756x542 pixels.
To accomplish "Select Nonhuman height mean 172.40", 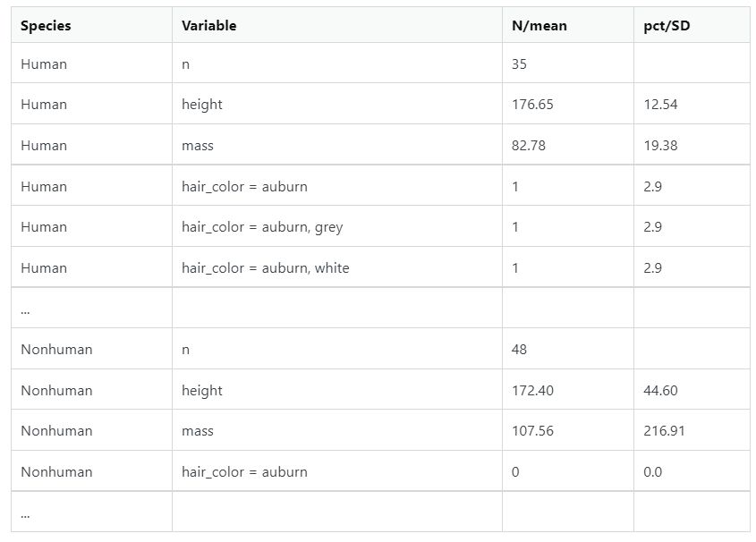I will coord(532,391).
